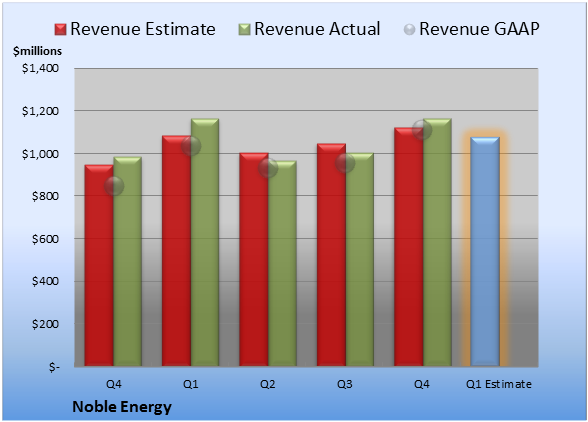Click the '$400' axis value
The height and width of the screenshot is (422, 588).
[x=45, y=281]
